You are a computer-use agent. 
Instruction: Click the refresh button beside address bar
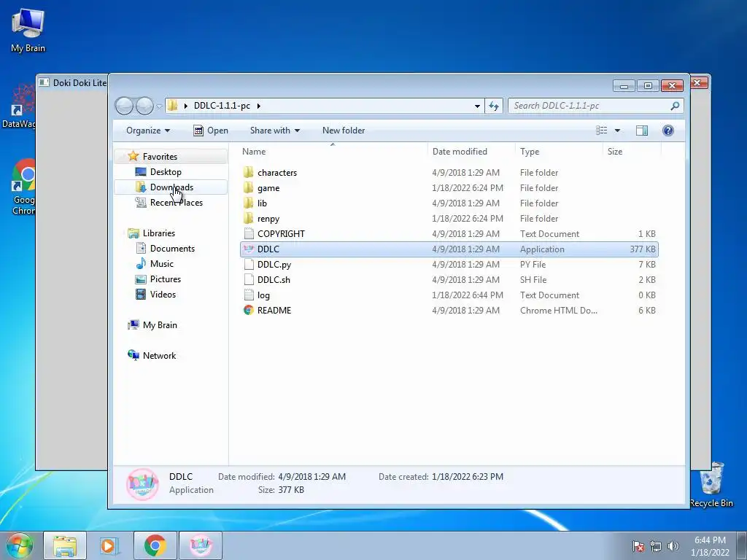pos(494,106)
